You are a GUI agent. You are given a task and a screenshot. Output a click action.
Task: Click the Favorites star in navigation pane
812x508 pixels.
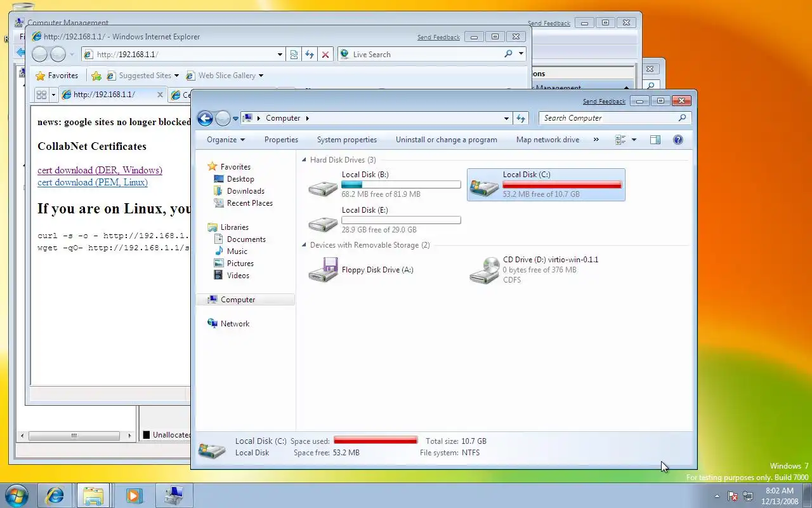point(213,167)
